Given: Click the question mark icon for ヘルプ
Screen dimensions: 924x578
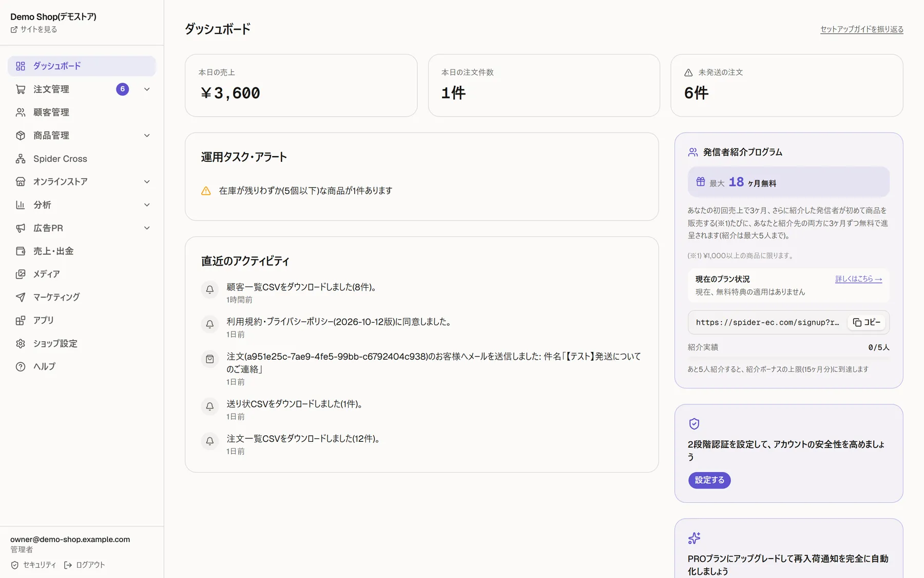Looking at the screenshot, I should pos(21,367).
